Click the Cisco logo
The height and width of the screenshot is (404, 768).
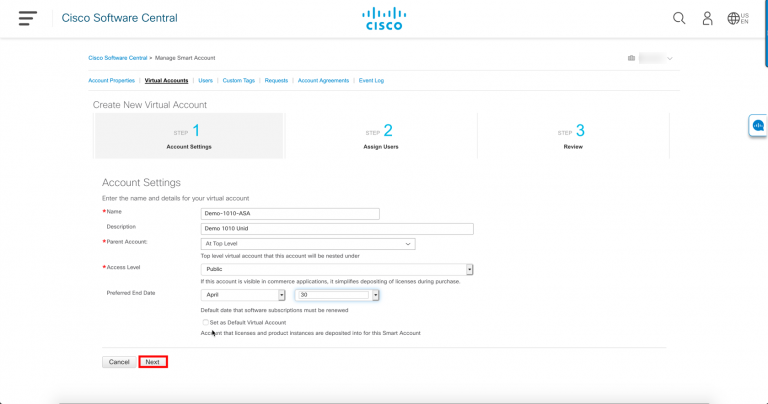tap(384, 19)
